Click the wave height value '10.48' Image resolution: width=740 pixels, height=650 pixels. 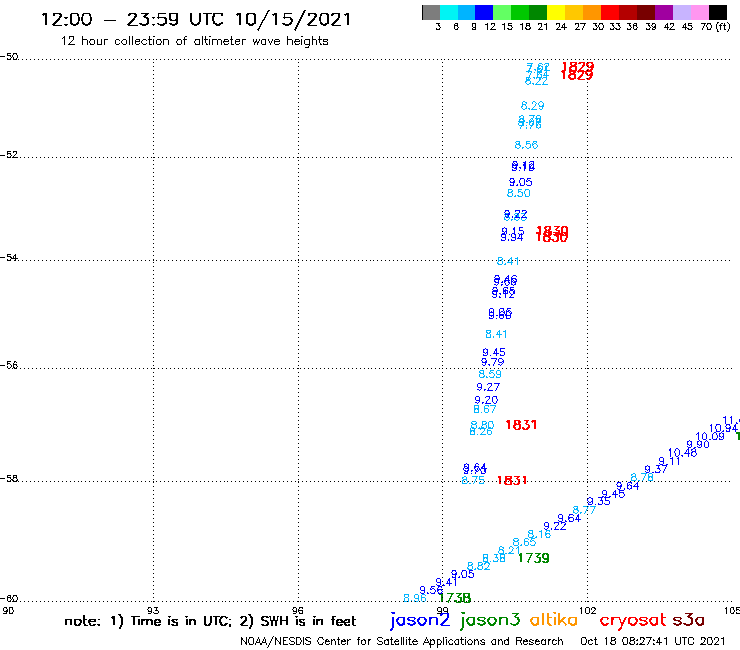click(682, 453)
